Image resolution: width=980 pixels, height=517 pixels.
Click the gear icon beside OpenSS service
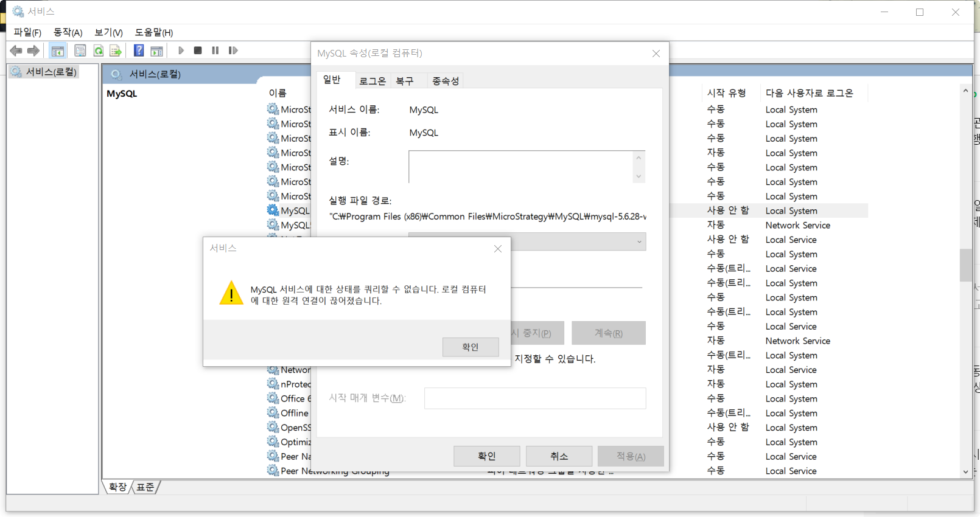273,427
